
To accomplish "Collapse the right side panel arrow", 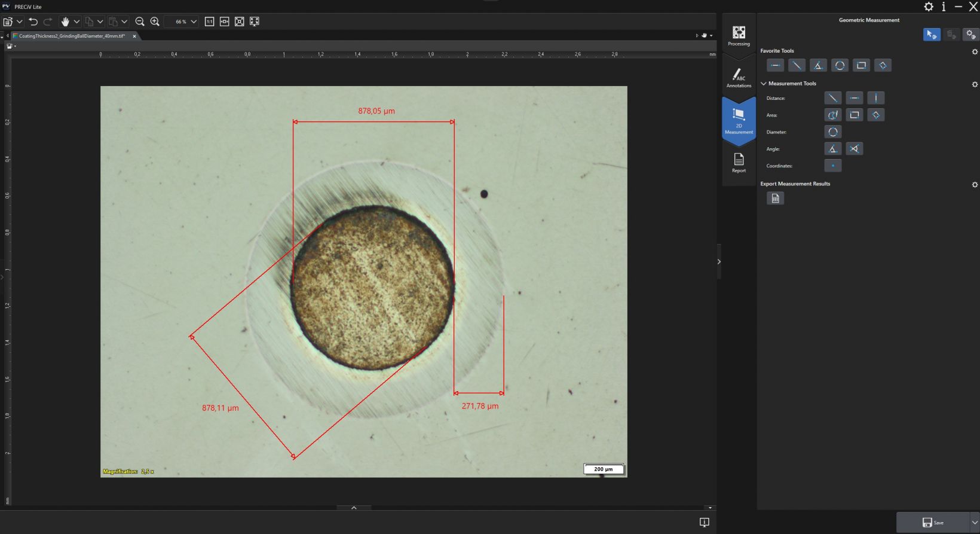I will click(719, 261).
